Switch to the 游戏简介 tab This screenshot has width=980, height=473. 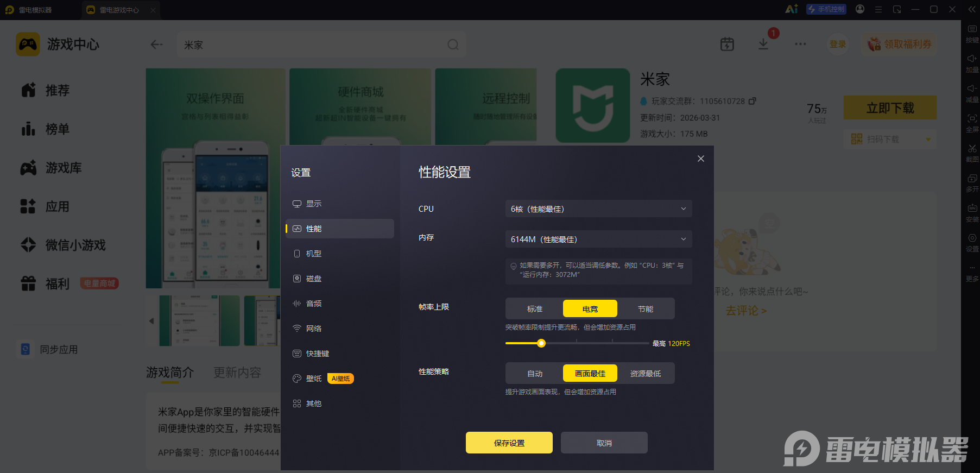[x=170, y=373]
